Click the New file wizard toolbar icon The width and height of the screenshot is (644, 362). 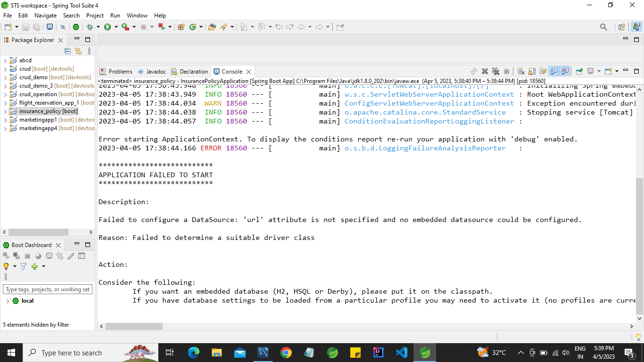tap(8, 27)
